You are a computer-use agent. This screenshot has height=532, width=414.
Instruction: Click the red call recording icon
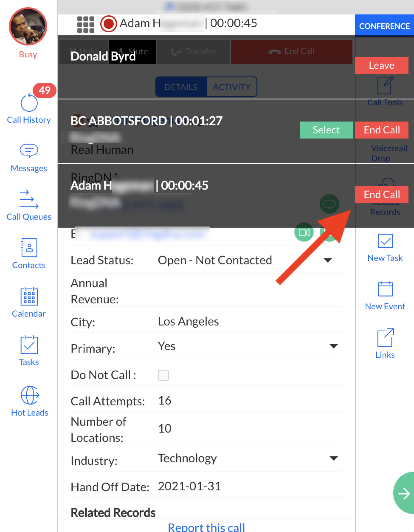(108, 24)
